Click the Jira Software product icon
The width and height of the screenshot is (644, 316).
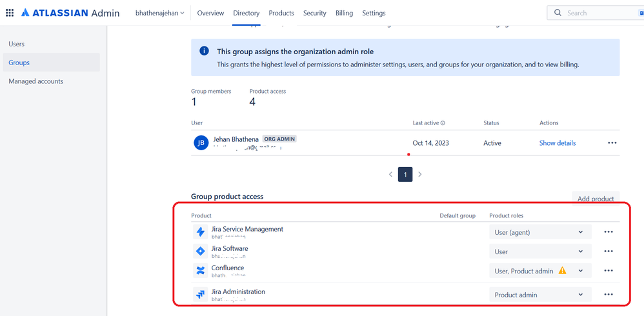click(201, 251)
